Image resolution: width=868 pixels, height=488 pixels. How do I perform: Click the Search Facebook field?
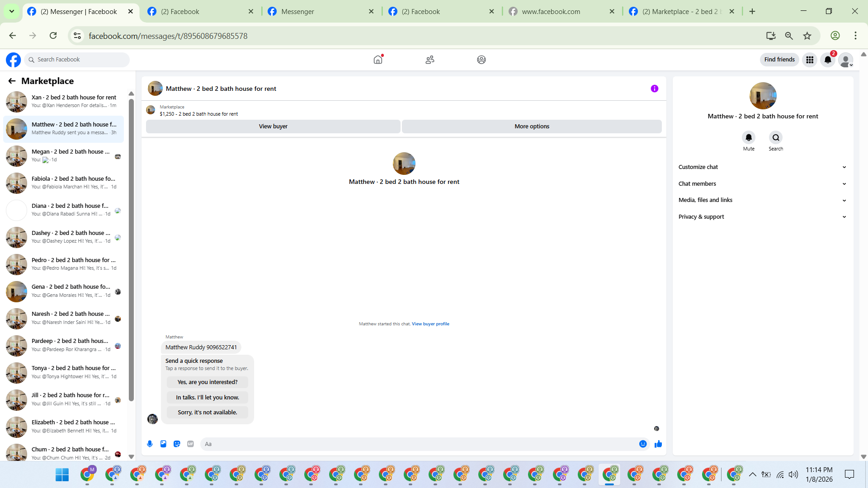point(77,60)
